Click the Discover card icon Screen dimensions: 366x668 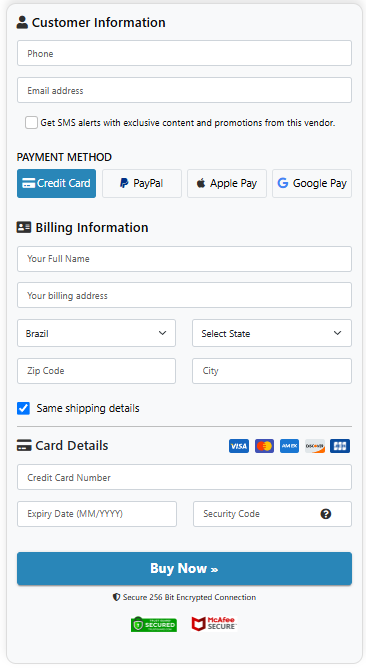click(315, 446)
